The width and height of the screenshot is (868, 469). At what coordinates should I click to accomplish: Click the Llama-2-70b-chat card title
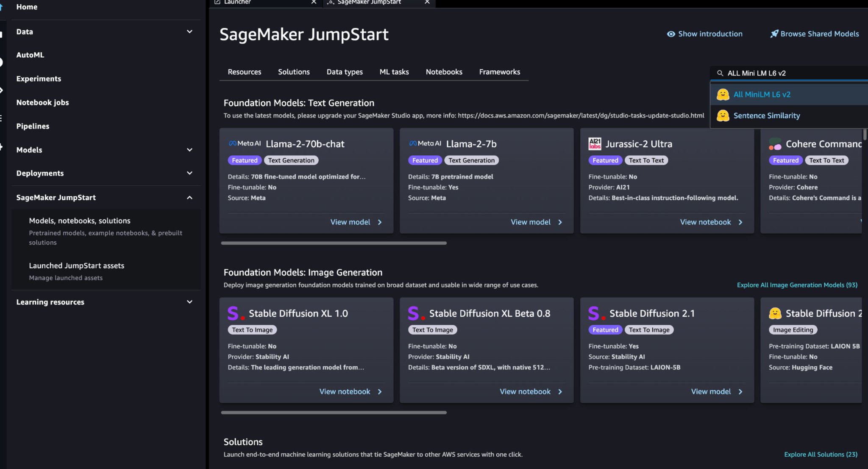(305, 144)
